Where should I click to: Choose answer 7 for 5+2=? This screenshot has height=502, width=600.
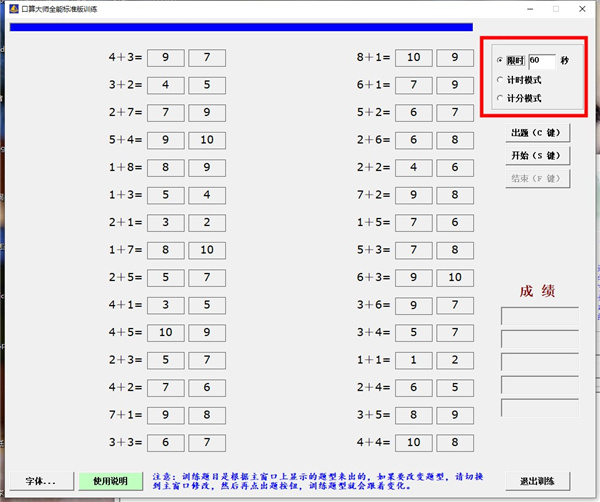(x=455, y=113)
